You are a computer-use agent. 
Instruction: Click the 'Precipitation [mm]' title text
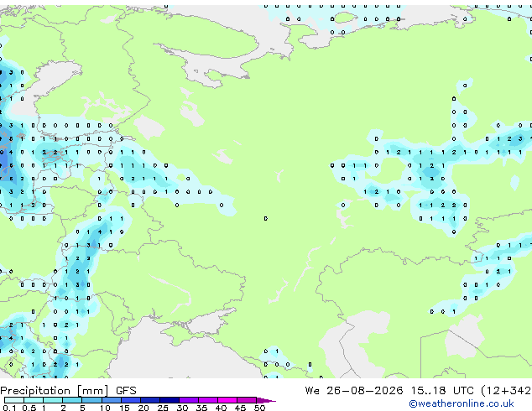click(x=55, y=391)
